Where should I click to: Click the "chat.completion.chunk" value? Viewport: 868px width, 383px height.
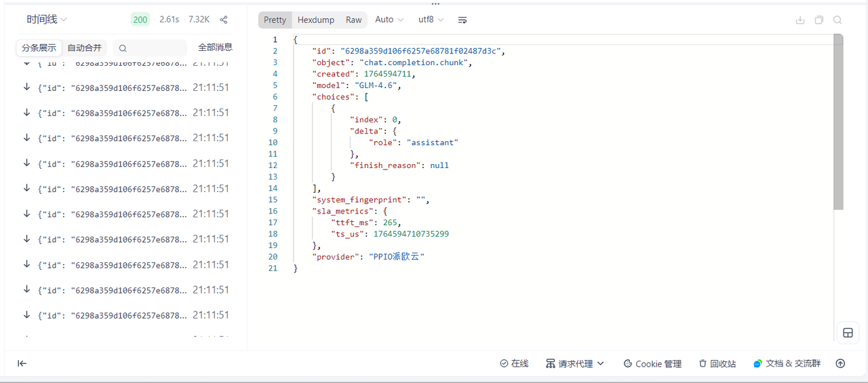(x=413, y=62)
